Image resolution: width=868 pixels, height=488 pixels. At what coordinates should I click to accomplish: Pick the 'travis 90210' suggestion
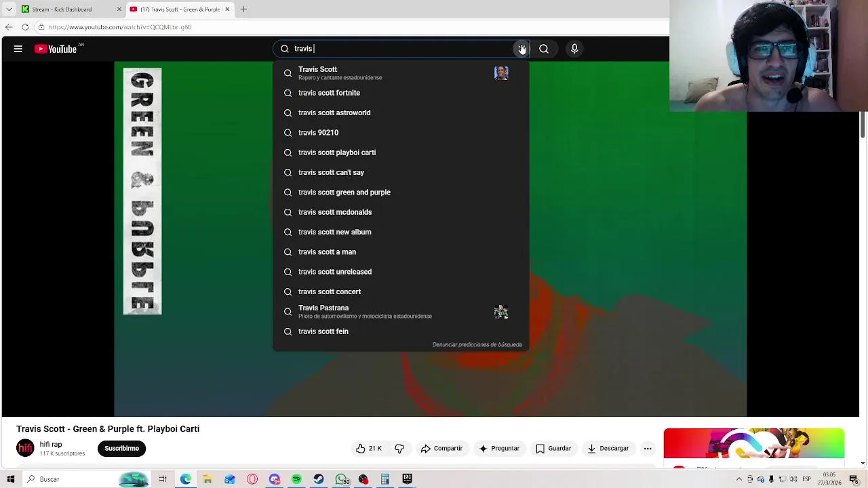(400, 133)
